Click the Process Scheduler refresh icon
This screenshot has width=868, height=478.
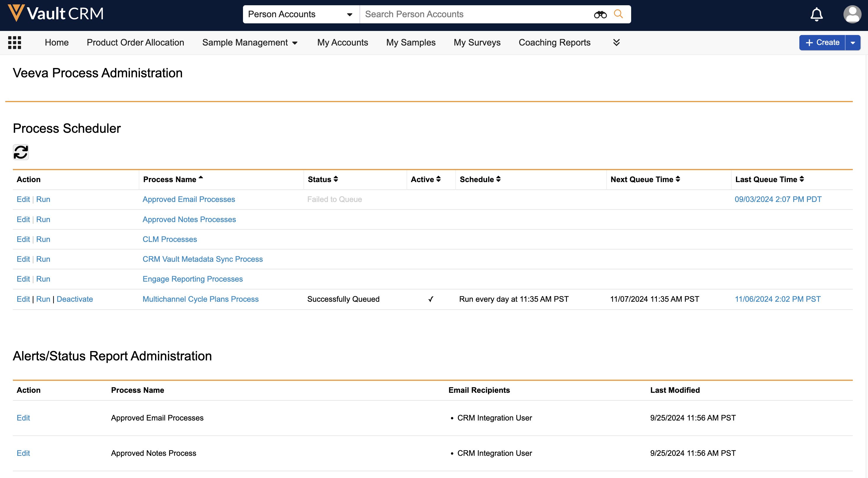tap(20, 152)
